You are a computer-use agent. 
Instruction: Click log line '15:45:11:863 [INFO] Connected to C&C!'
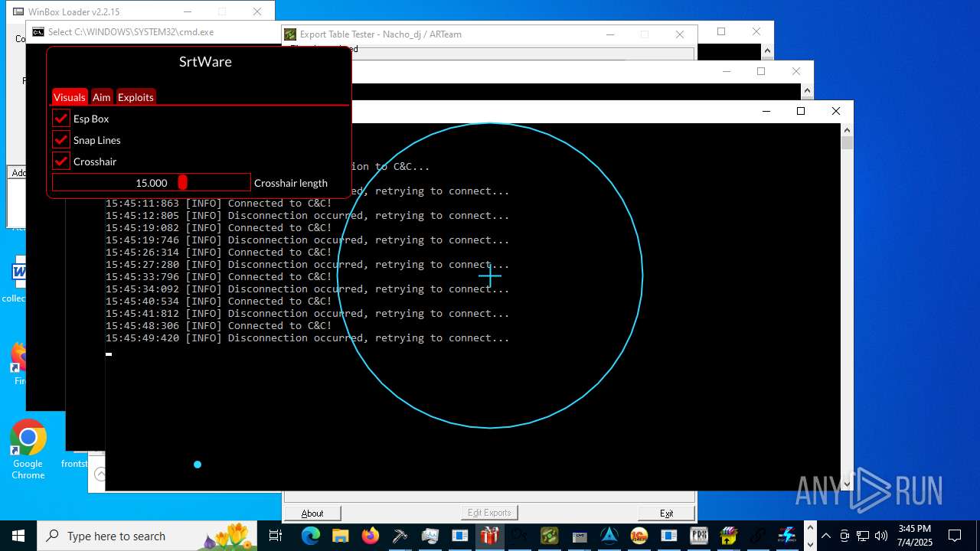point(219,203)
